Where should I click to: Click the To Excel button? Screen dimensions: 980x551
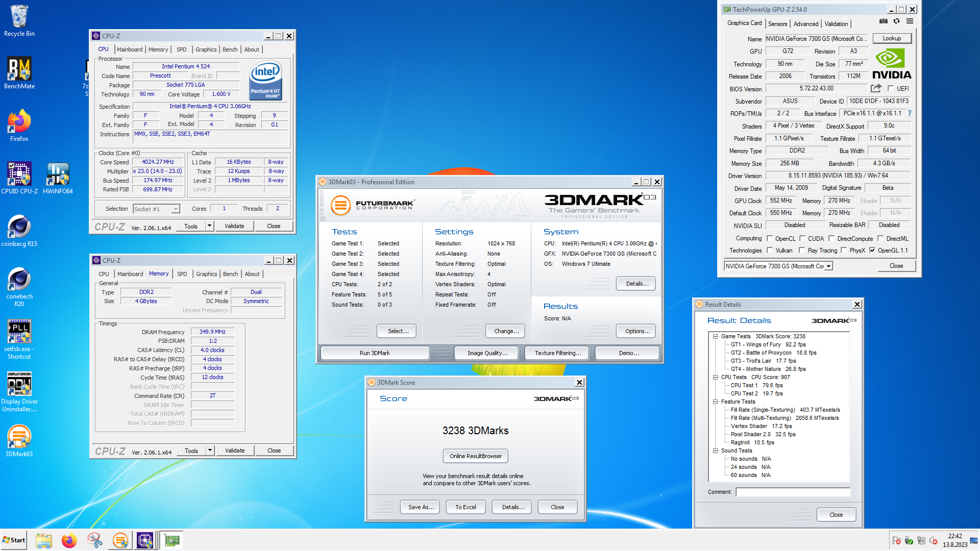(465, 507)
